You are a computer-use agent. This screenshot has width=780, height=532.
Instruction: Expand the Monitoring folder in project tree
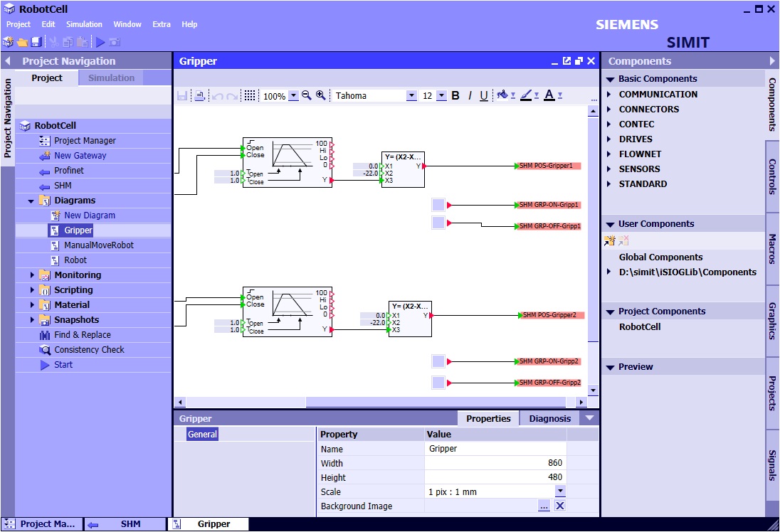[32, 275]
